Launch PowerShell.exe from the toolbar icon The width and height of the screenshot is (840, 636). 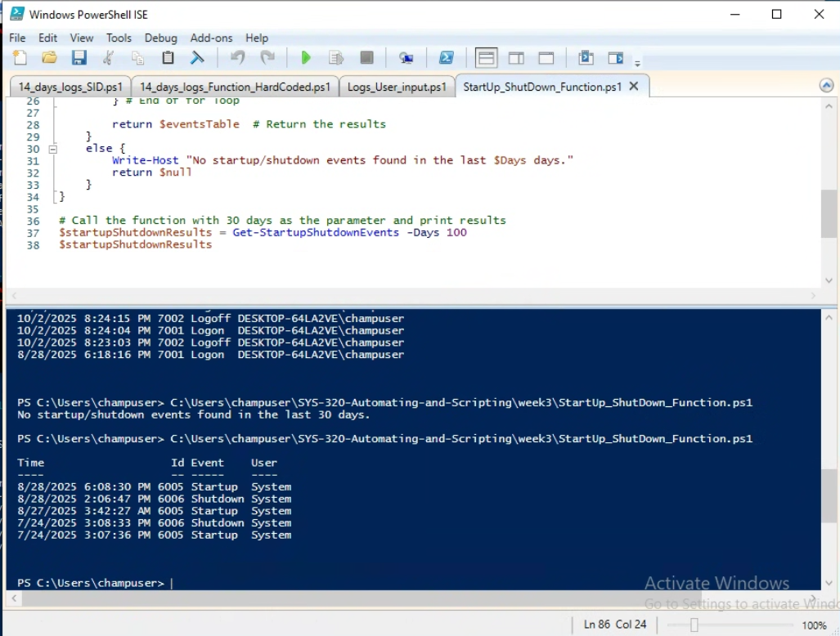[x=447, y=58]
